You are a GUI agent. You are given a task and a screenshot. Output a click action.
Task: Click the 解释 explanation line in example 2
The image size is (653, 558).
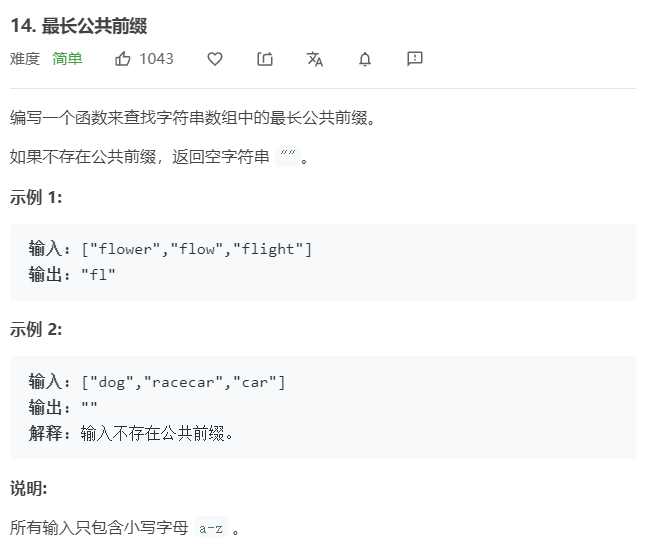[x=131, y=433]
